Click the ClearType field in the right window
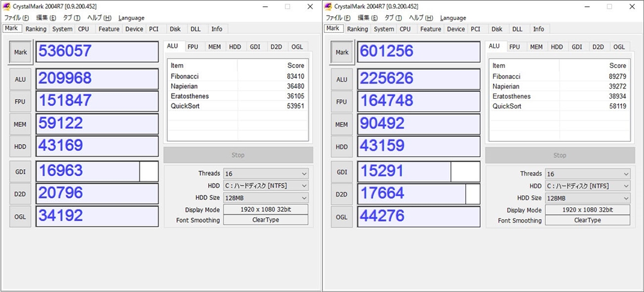 (587, 220)
